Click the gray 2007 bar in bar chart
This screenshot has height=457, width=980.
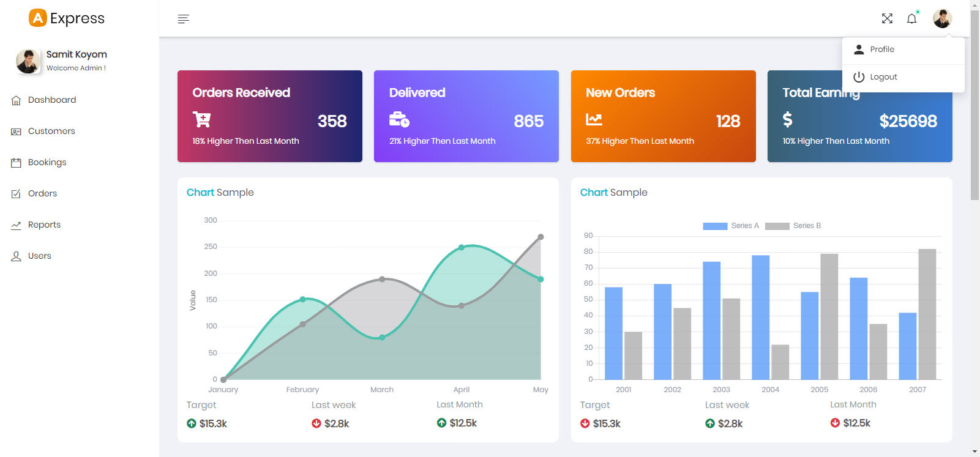click(927, 314)
